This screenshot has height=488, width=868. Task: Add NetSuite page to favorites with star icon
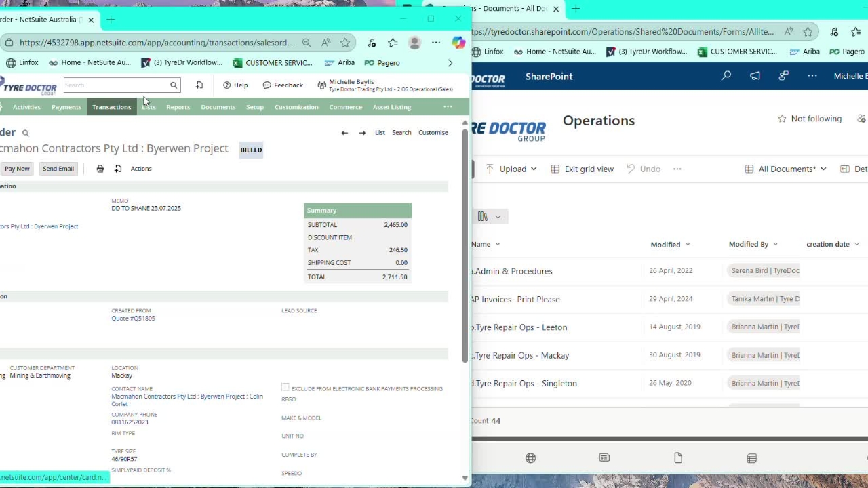pos(345,43)
